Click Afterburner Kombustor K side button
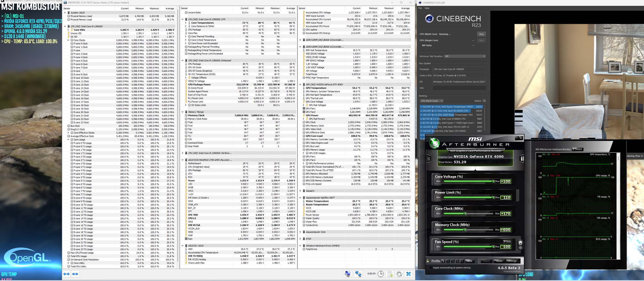Viewport: 644px width, 281px height. [429, 159]
